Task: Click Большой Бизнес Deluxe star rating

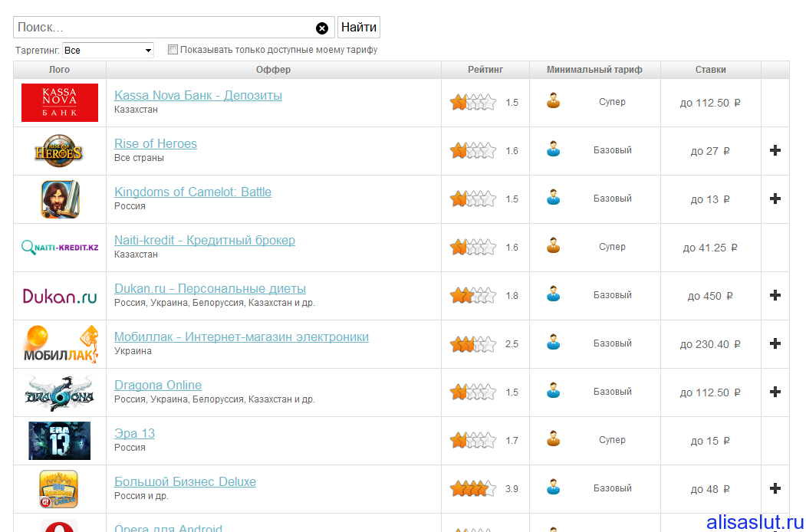Action: (473, 489)
